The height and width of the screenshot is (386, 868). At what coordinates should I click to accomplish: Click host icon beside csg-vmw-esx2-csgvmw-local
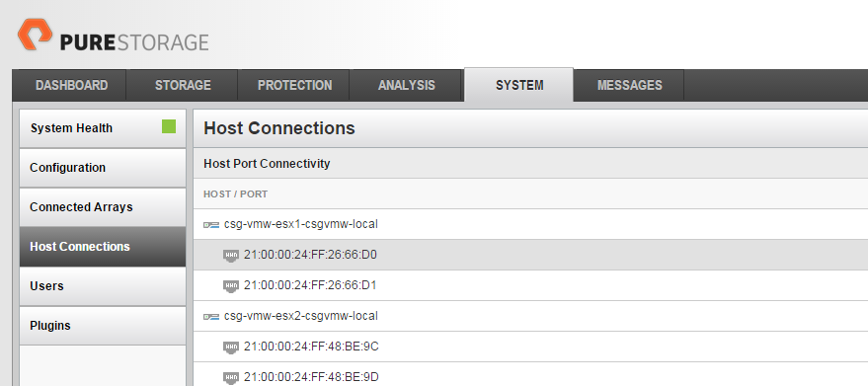point(211,316)
